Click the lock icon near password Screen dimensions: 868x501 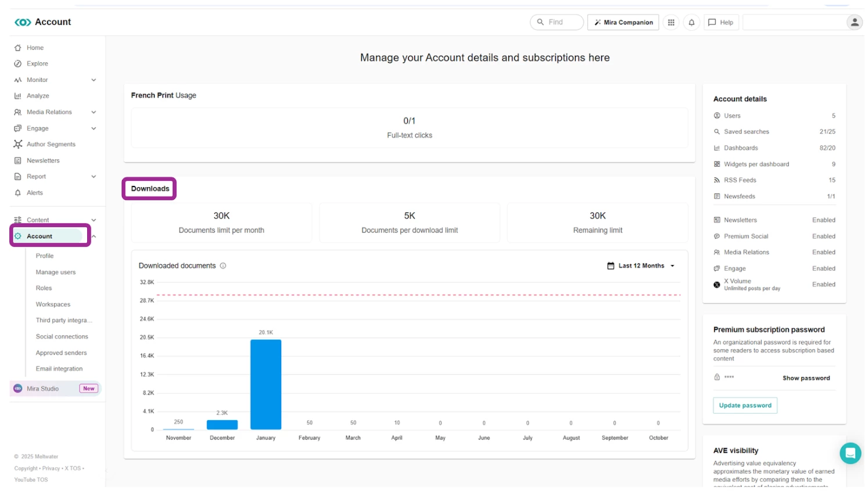[x=717, y=377]
